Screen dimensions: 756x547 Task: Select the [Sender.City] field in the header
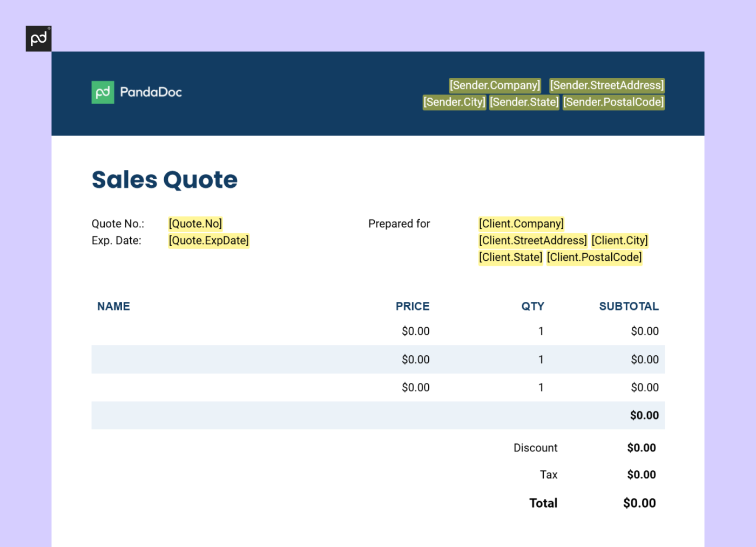click(454, 102)
